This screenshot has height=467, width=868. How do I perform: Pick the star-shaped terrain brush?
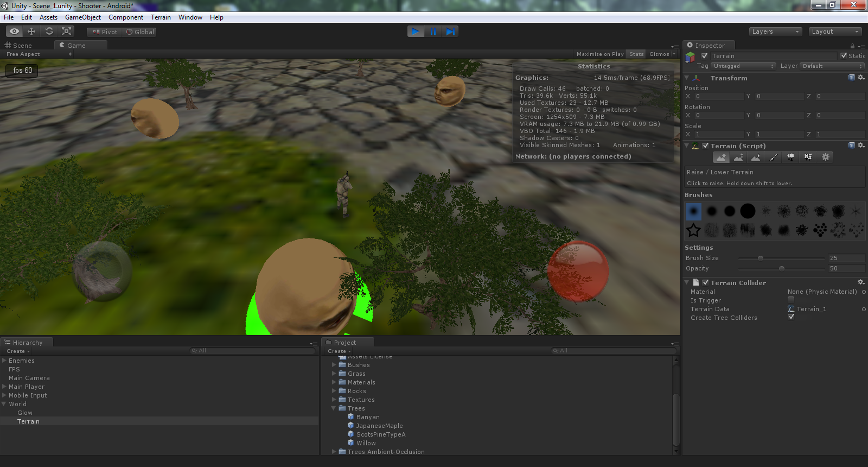tap(693, 230)
